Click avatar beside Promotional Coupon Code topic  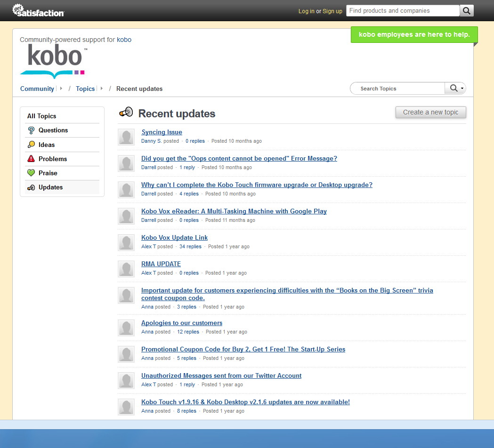[126, 354]
